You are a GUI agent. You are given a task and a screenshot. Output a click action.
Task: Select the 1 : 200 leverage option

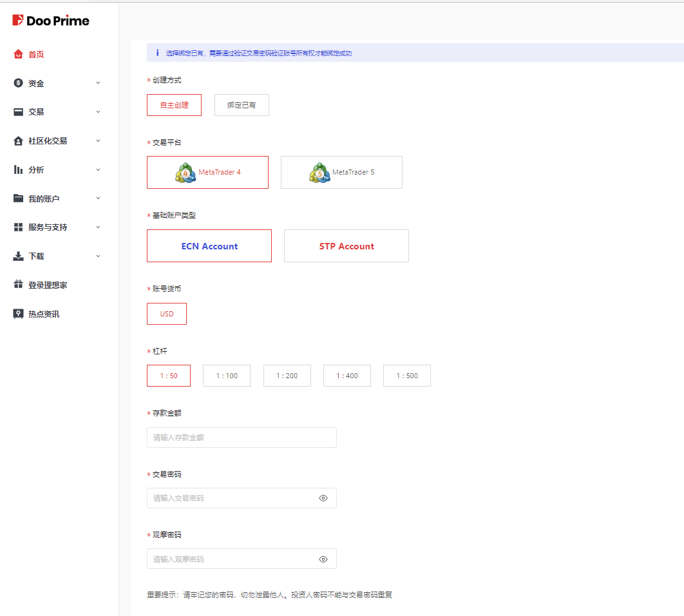[x=287, y=376]
